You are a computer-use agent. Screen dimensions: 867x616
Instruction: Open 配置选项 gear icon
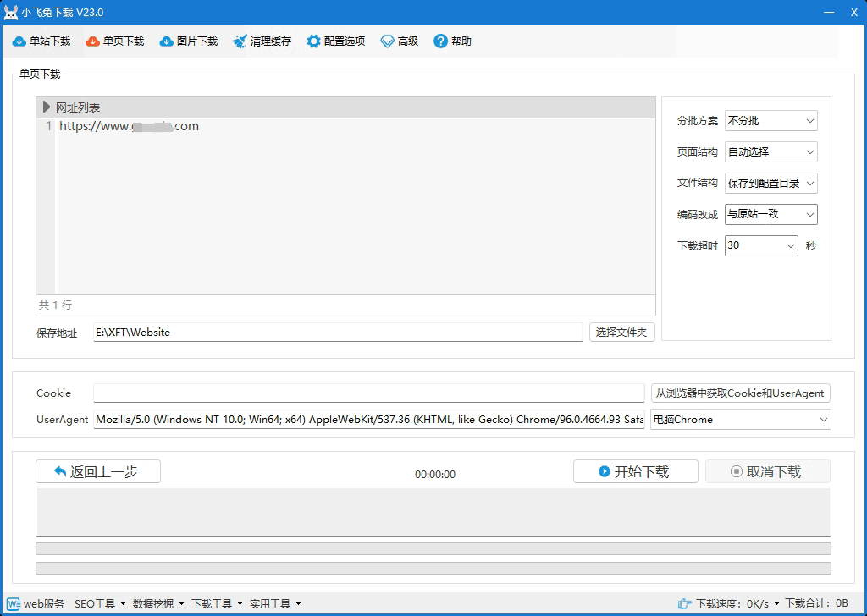pyautogui.click(x=314, y=41)
